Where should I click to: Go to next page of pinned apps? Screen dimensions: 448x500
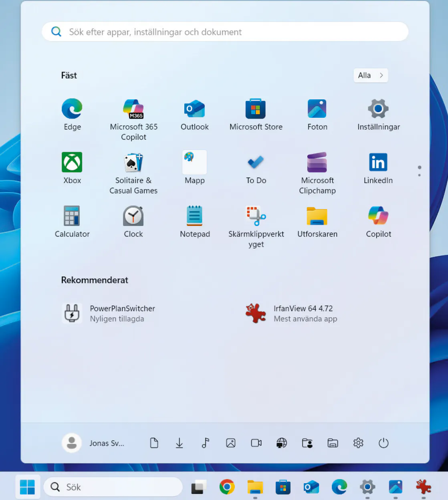(x=420, y=175)
